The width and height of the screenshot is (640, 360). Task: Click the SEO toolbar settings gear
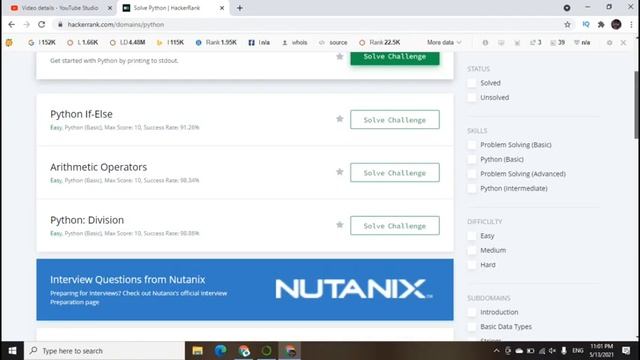click(609, 42)
